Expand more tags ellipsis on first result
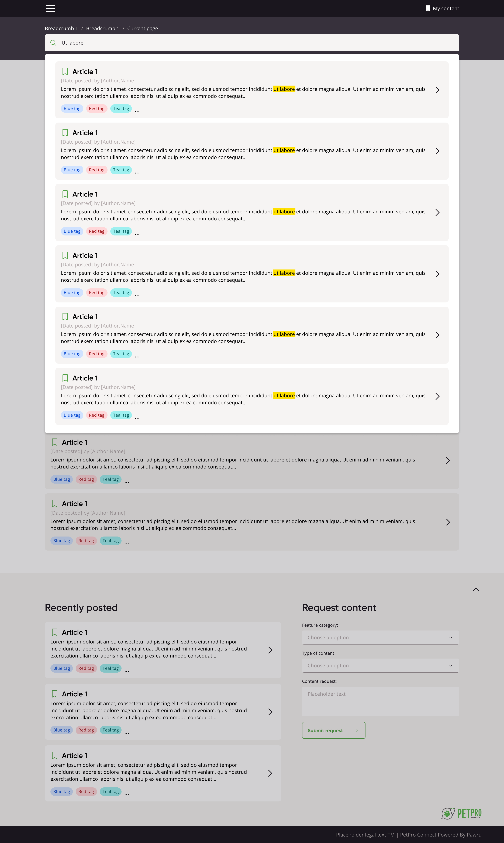 137,110
